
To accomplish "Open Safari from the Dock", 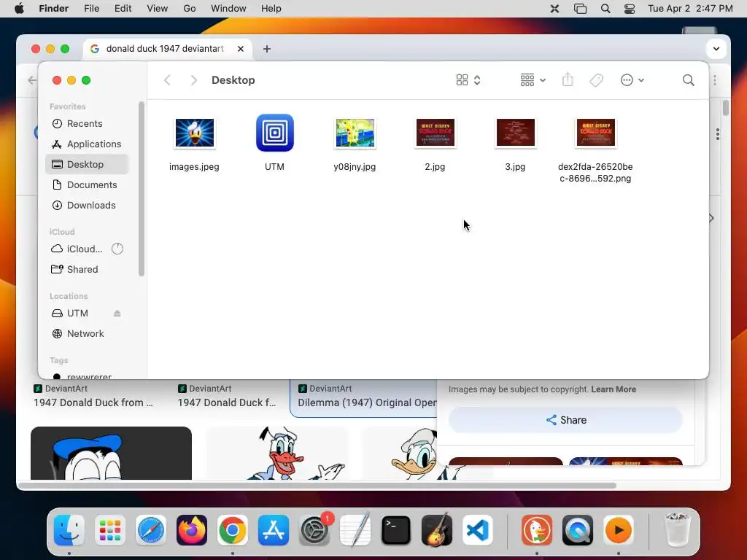I will point(151,529).
